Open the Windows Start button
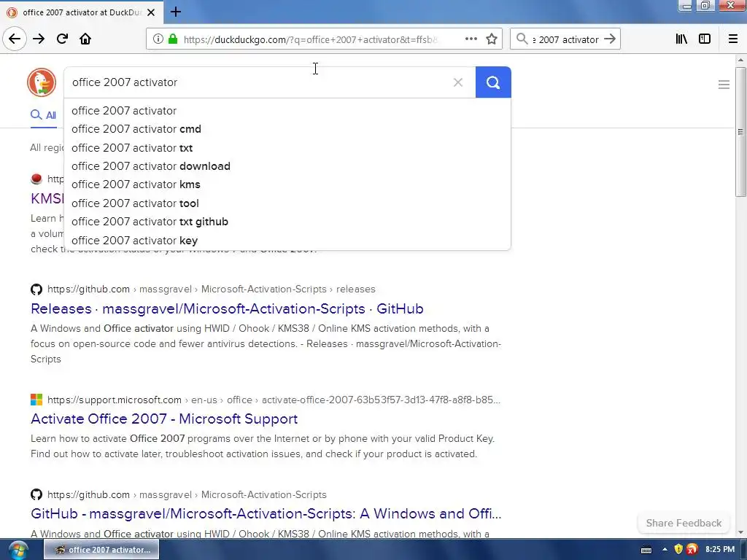The width and height of the screenshot is (747, 560). [x=18, y=550]
